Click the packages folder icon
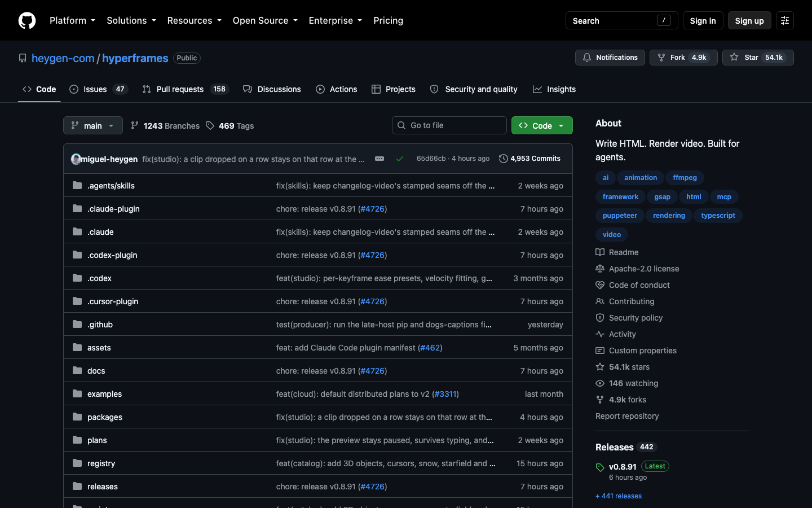This screenshot has width=812, height=508. [77, 417]
